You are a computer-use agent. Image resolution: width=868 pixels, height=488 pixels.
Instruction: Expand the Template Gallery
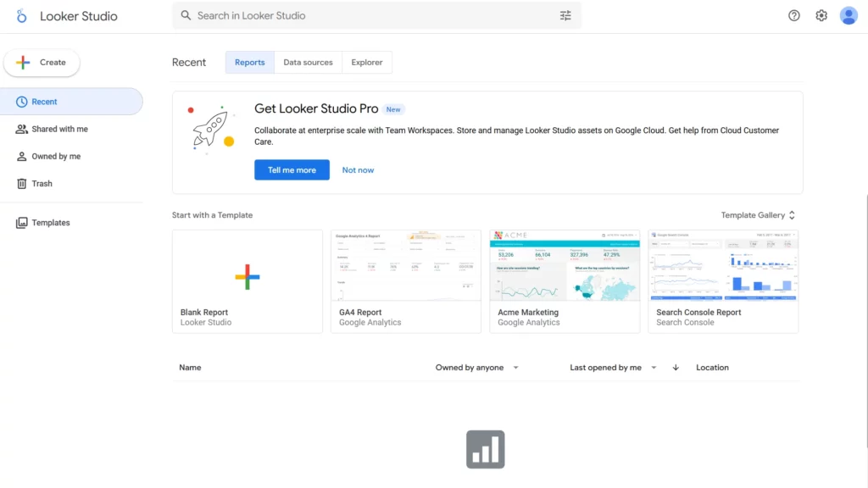pos(758,215)
